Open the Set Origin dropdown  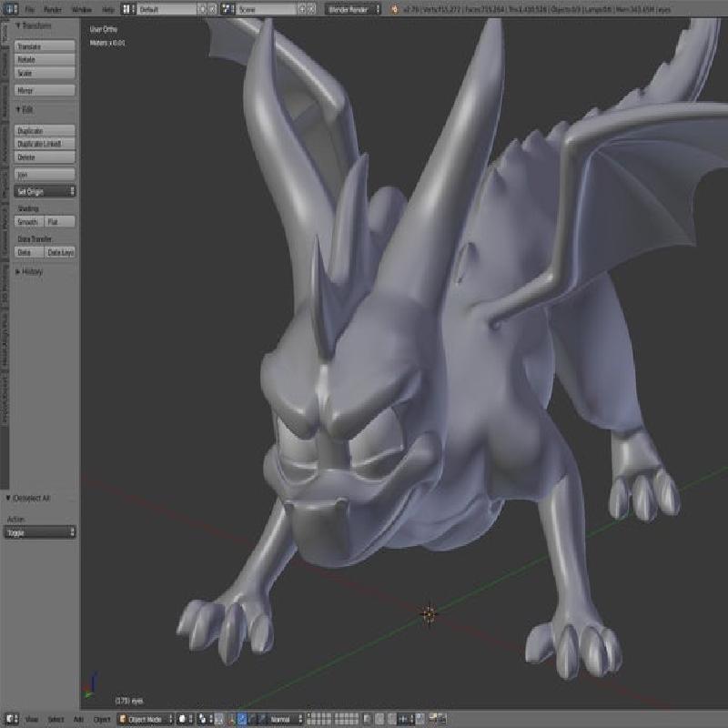pyautogui.click(x=45, y=191)
